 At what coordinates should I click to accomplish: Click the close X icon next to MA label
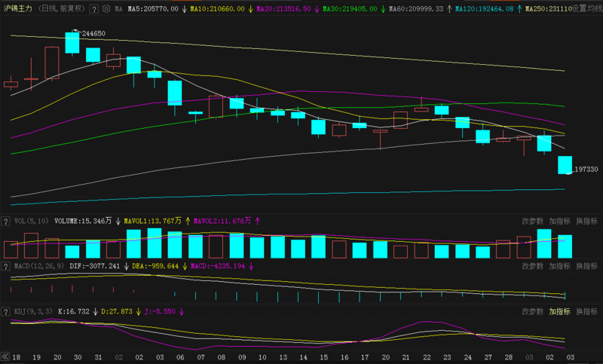(106, 9)
